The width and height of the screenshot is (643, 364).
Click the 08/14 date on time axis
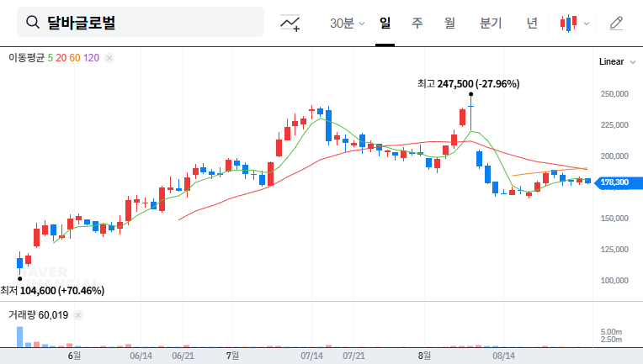[503, 356]
